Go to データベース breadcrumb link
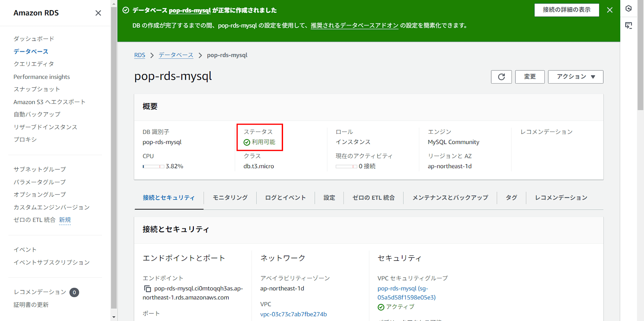The height and width of the screenshot is (321, 644). pos(176,55)
